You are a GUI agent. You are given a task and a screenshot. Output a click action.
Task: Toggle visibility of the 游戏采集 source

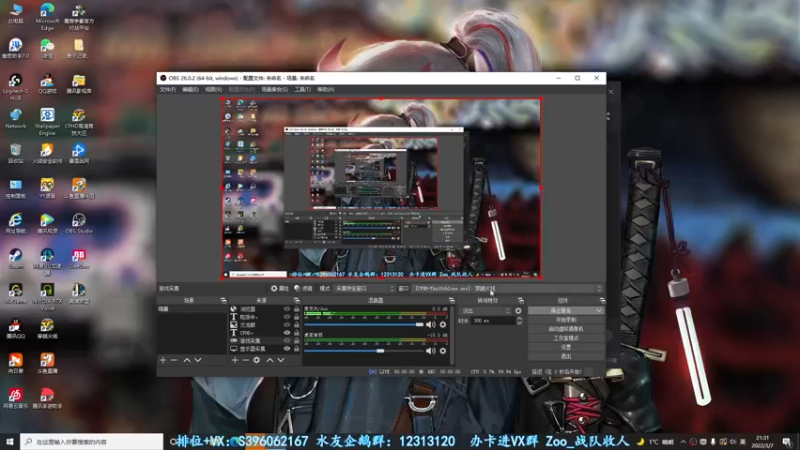[287, 341]
